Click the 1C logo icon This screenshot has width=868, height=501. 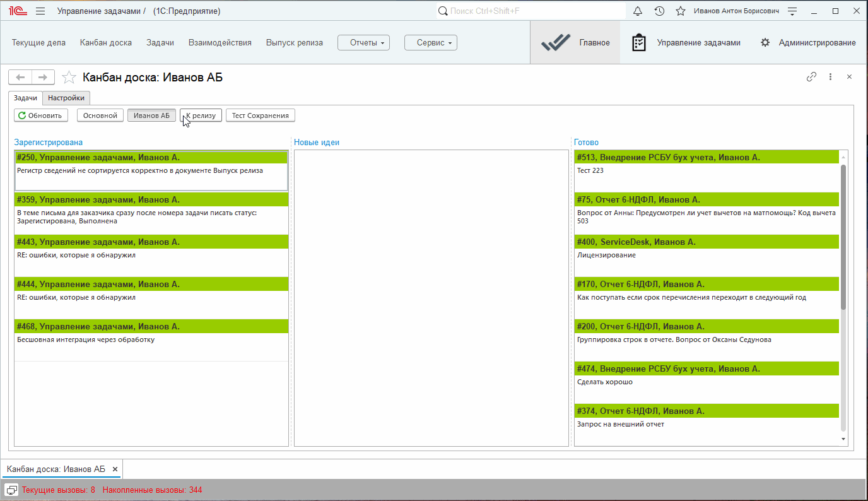(x=17, y=11)
